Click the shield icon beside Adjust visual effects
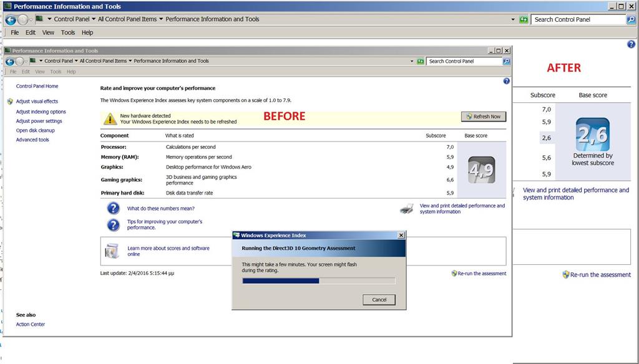The height and width of the screenshot is (364, 639). (x=10, y=102)
